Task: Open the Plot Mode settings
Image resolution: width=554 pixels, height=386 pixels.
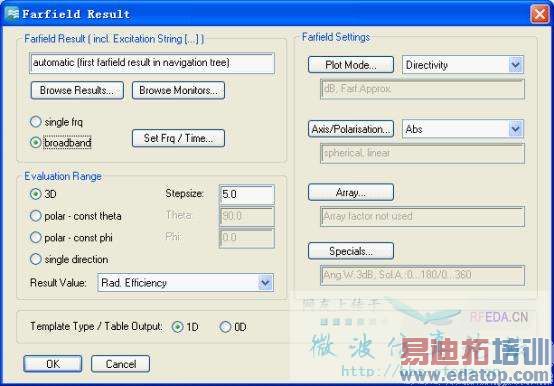Action: (x=351, y=65)
